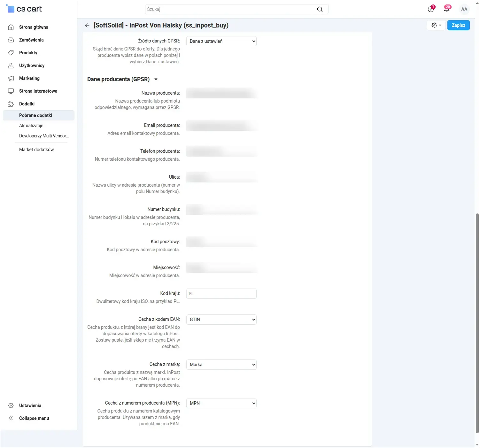Screen dimensions: 480x448
Task: Click the Zamówienia inbox icon
Action: (11, 40)
